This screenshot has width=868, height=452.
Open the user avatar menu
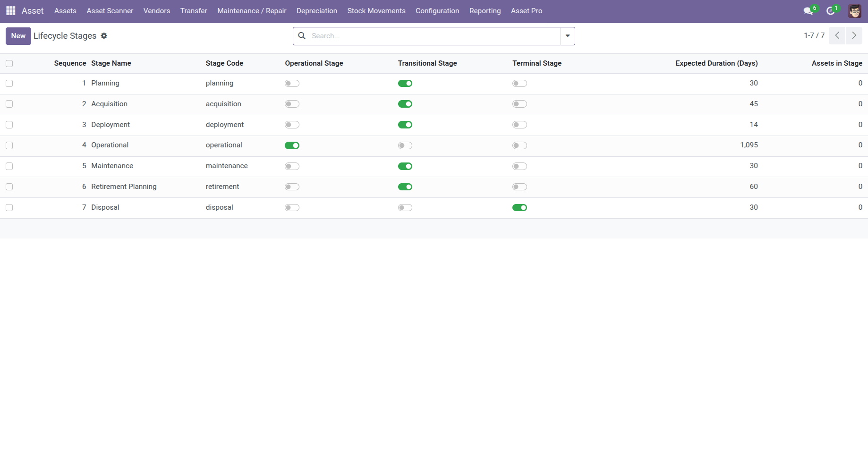[855, 11]
